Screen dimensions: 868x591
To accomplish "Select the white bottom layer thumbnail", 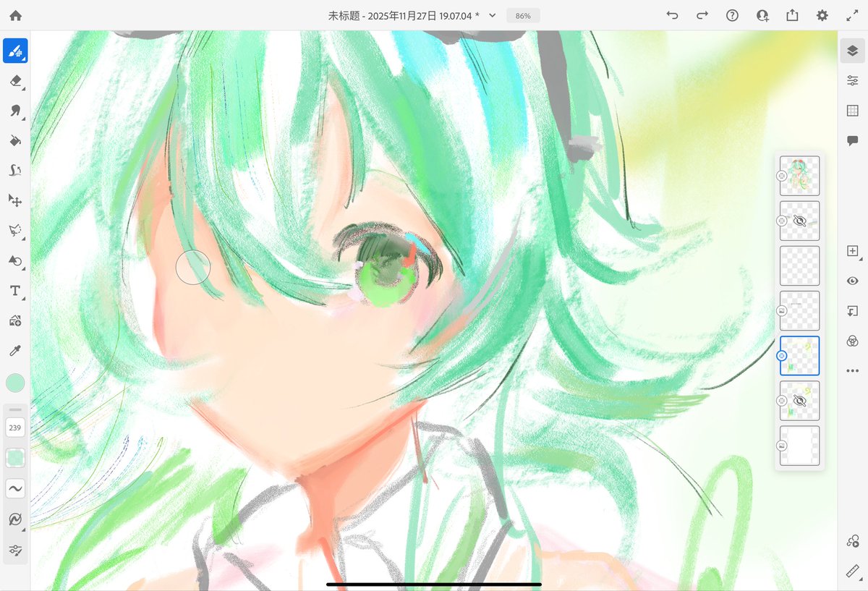I will click(799, 446).
